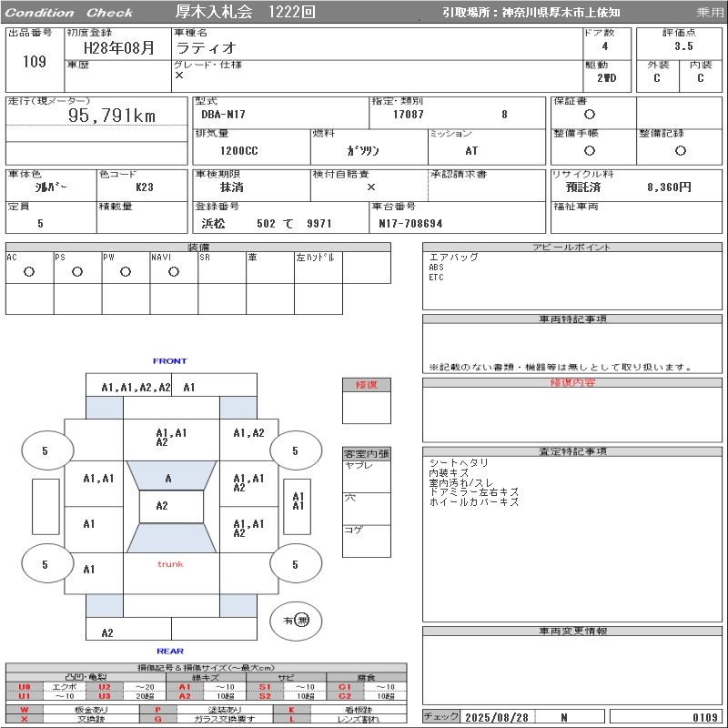The image size is (728, 728).
Task: Click the red U0 legend cell
Action: click(x=25, y=687)
